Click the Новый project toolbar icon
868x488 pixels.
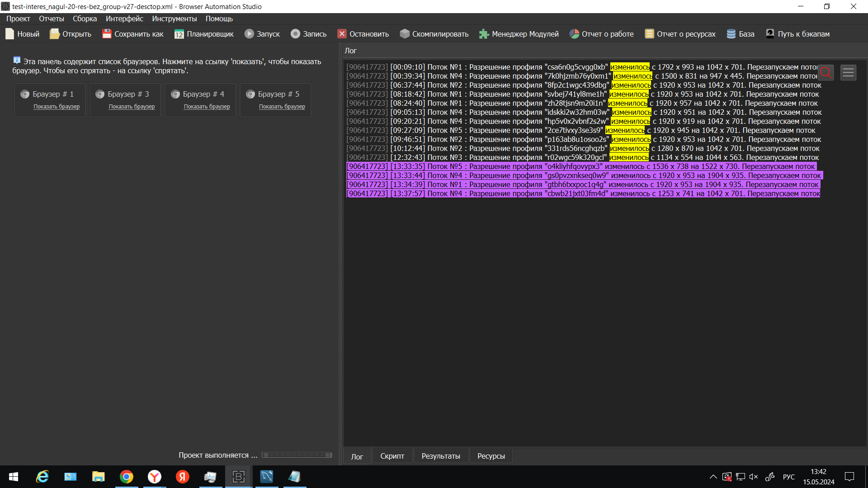[x=10, y=34]
